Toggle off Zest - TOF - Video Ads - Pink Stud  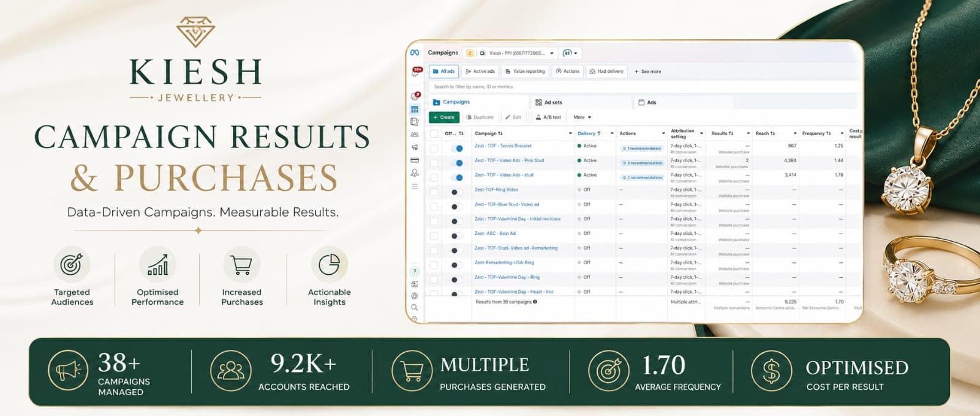[x=457, y=163]
